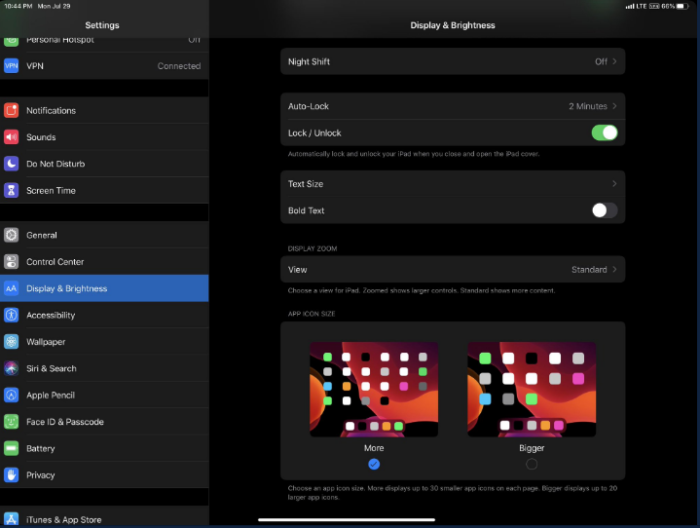
Task: Tap the red Notifications icon
Action: (11, 110)
